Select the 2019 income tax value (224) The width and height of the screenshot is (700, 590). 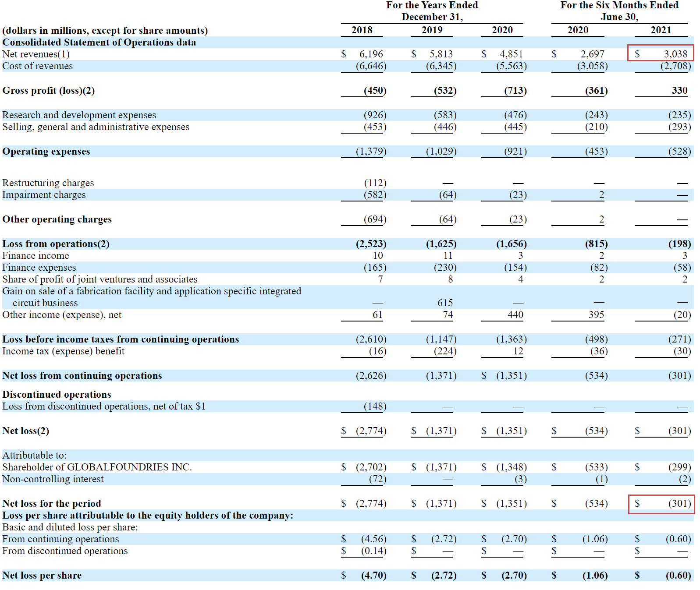click(445, 351)
